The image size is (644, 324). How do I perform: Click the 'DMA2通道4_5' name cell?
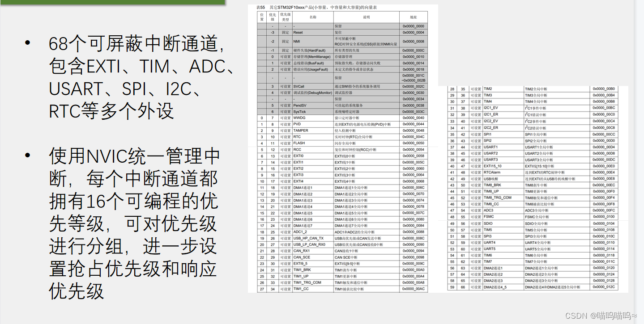(x=503, y=287)
